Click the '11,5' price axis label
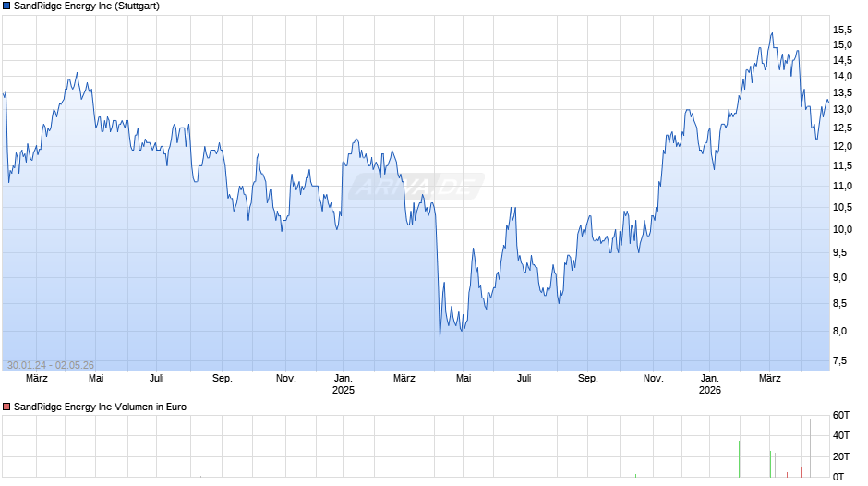Screen dimensions: 868x486 (x=842, y=165)
